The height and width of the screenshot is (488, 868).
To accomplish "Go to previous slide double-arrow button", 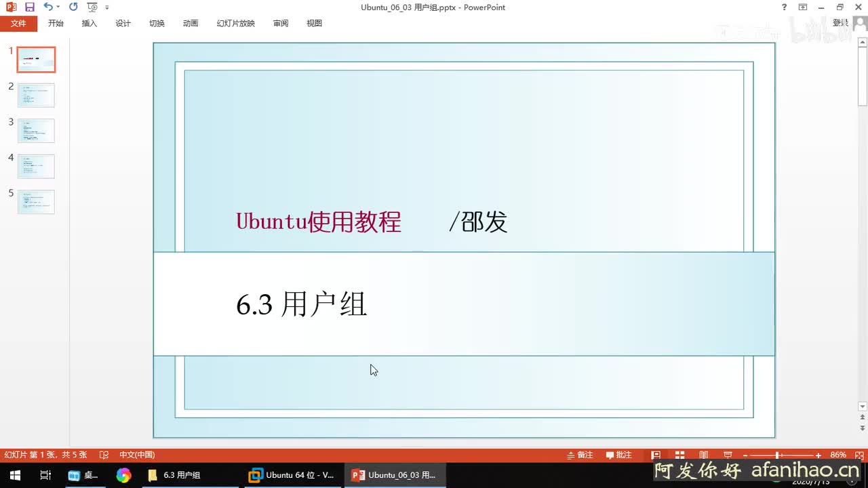I will point(863,418).
